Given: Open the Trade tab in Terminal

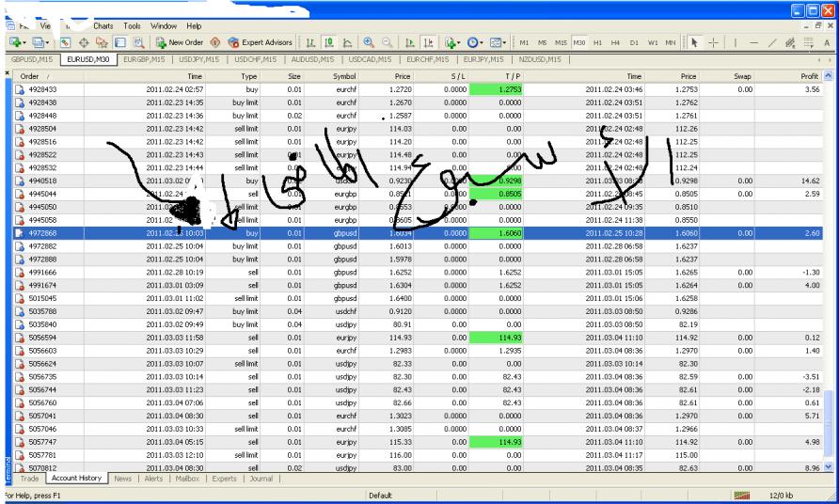Looking at the screenshot, I should pyautogui.click(x=30, y=479).
